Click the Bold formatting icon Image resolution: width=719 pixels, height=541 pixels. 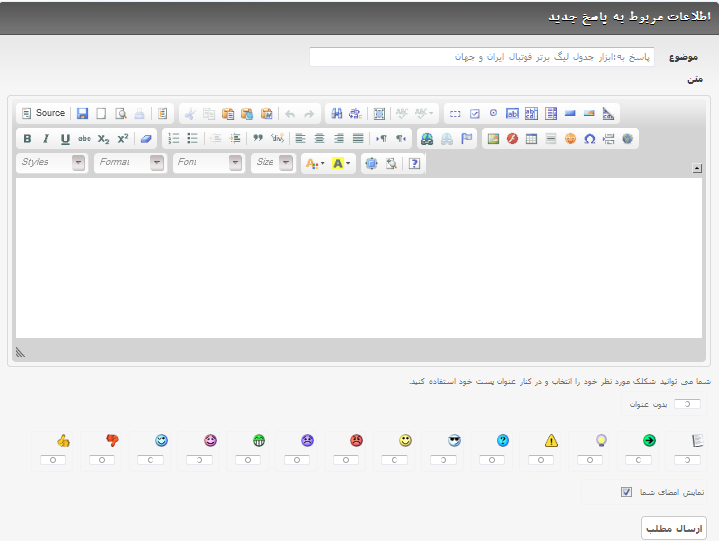tap(27, 139)
